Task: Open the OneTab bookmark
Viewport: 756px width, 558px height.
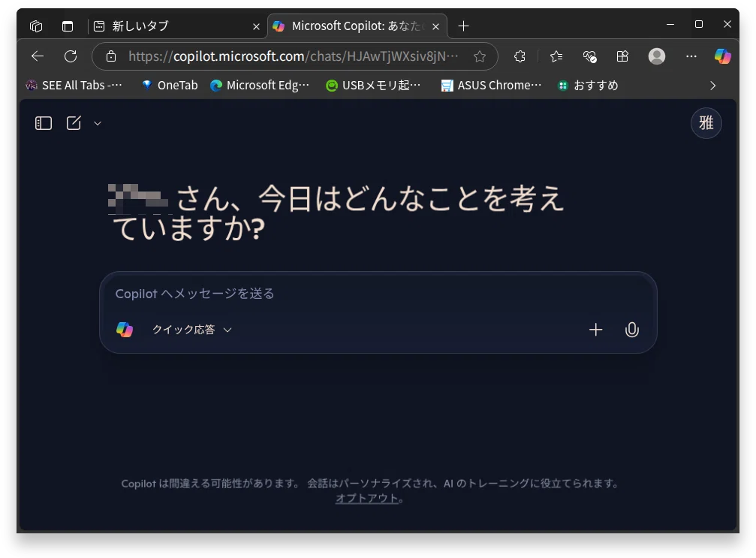Action: point(170,86)
